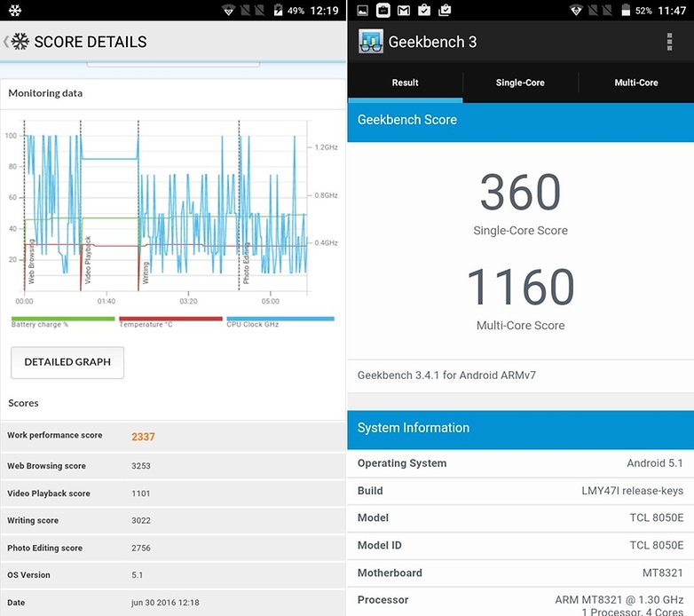Image resolution: width=694 pixels, height=616 pixels.
Task: Select the OS Version row
Action: [173, 575]
